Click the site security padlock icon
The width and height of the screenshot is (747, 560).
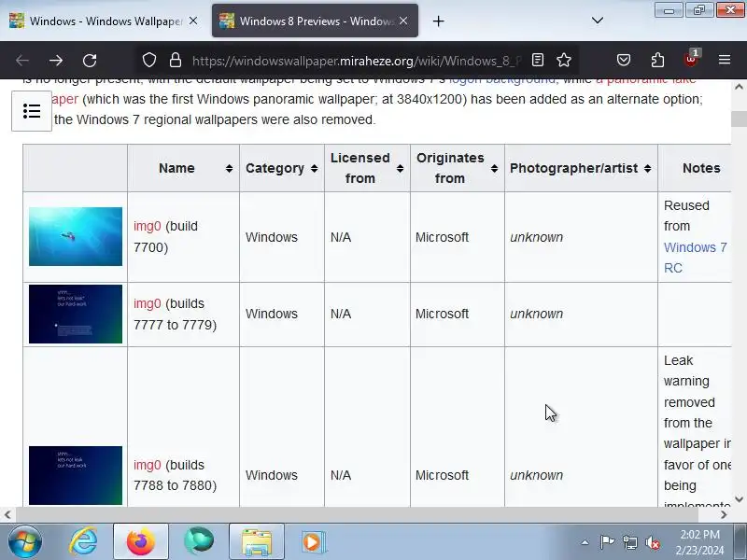pyautogui.click(x=176, y=60)
